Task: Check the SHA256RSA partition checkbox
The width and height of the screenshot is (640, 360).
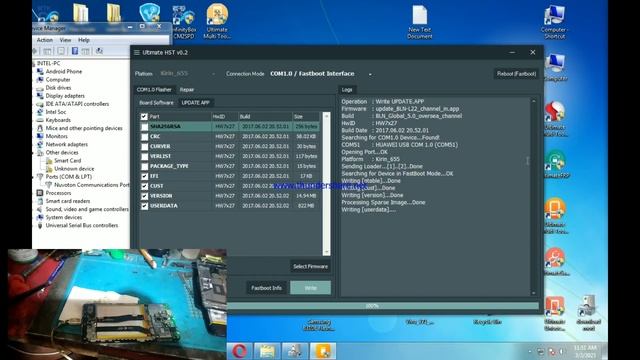Action: click(144, 127)
